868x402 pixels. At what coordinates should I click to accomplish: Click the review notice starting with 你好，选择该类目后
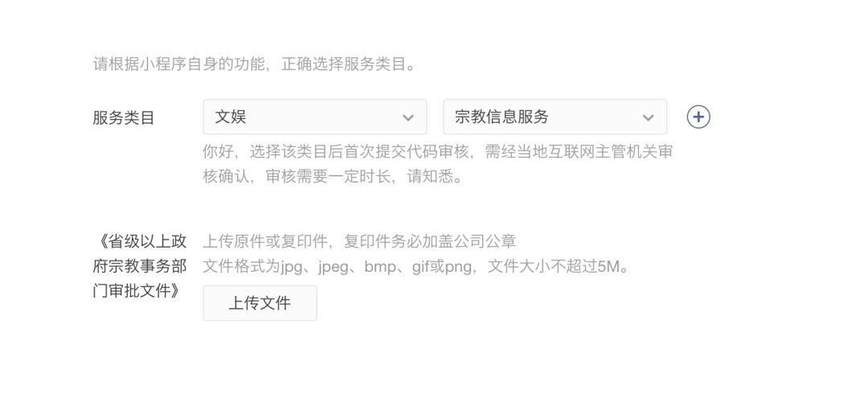click(x=437, y=152)
